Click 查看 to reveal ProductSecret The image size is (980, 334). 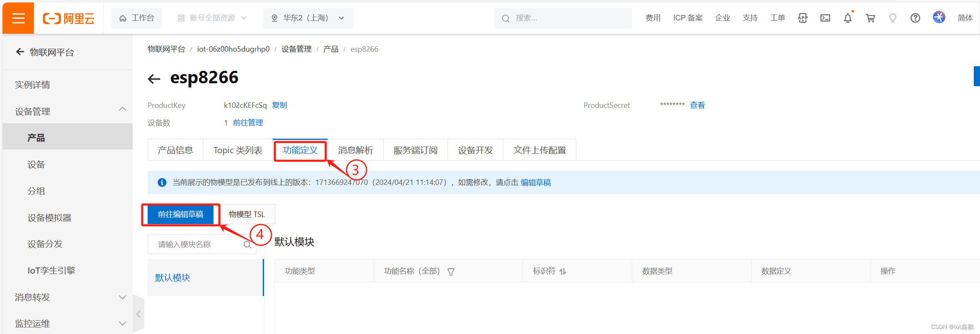click(697, 105)
